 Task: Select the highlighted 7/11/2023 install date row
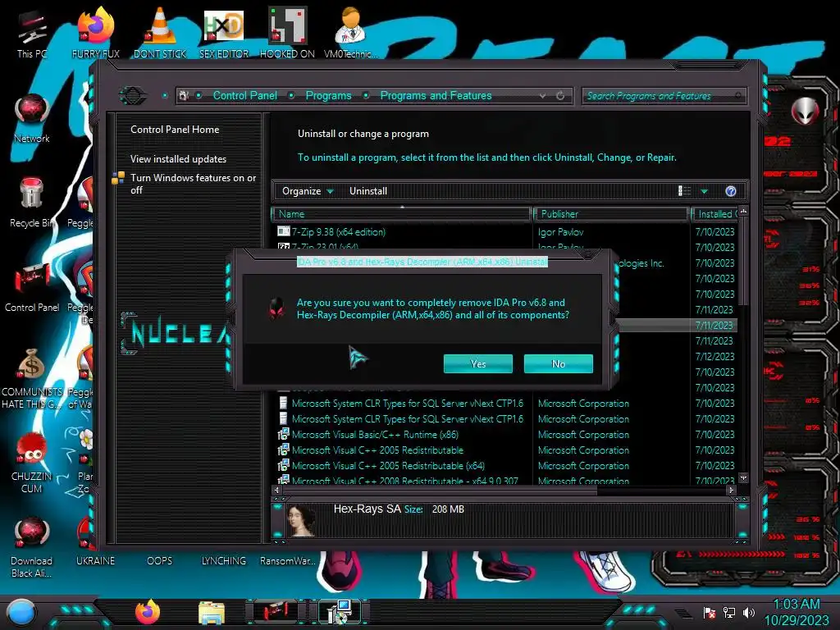[x=714, y=326]
